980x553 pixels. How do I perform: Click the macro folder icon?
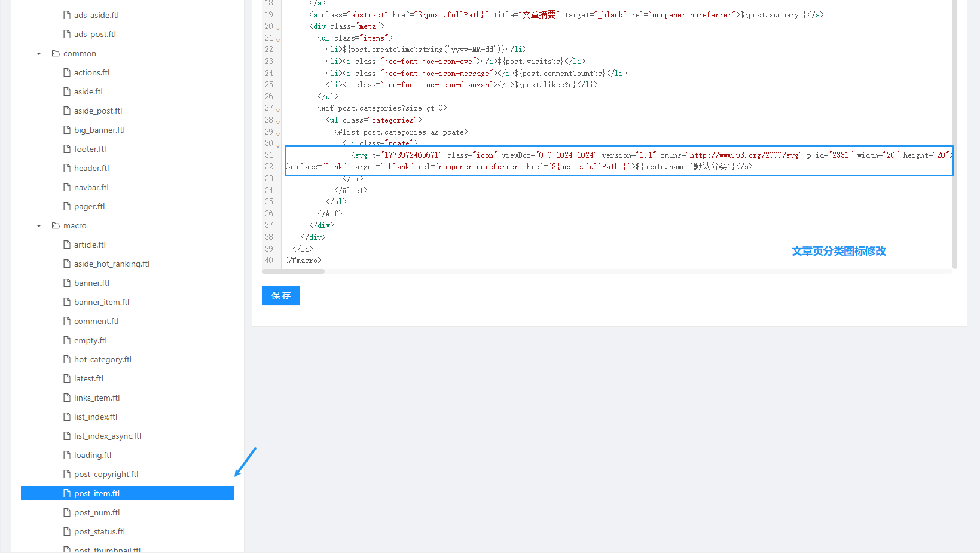[x=56, y=225]
